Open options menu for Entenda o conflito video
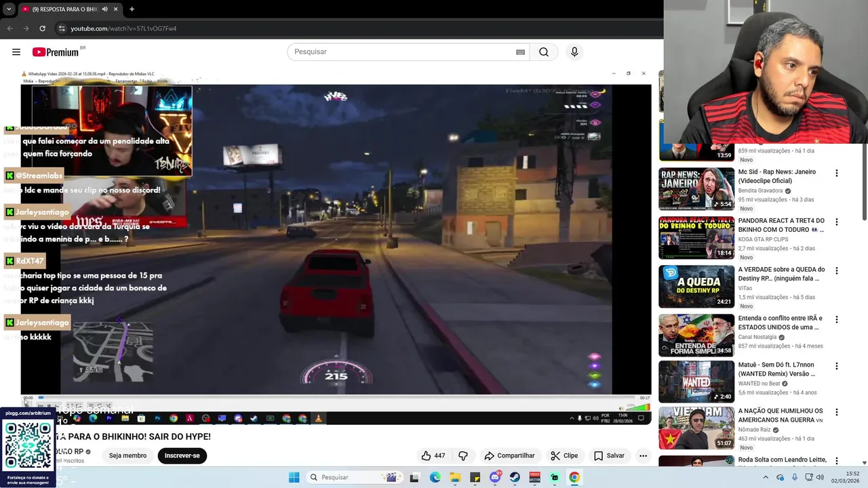This screenshot has height=488, width=868. 836,320
